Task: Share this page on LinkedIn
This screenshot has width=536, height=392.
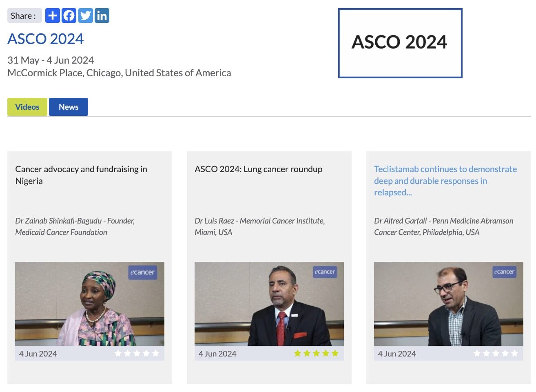Action: click(102, 16)
